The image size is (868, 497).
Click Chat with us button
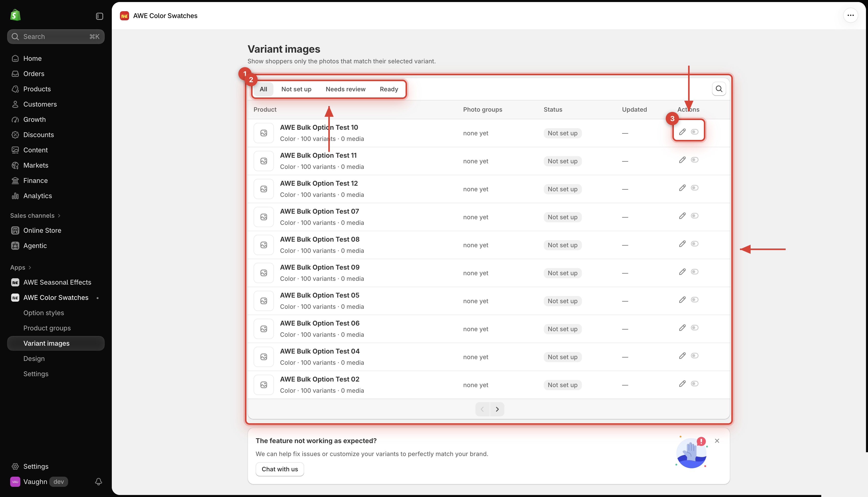[280, 469]
